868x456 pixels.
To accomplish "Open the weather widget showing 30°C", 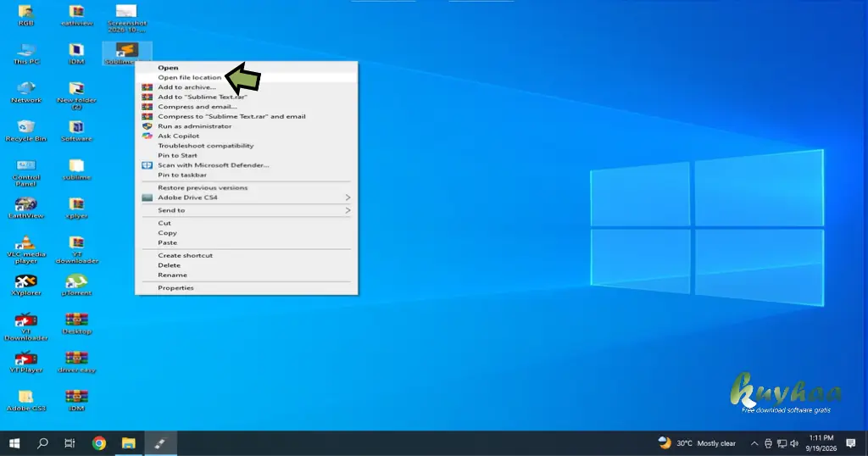I will click(x=697, y=443).
